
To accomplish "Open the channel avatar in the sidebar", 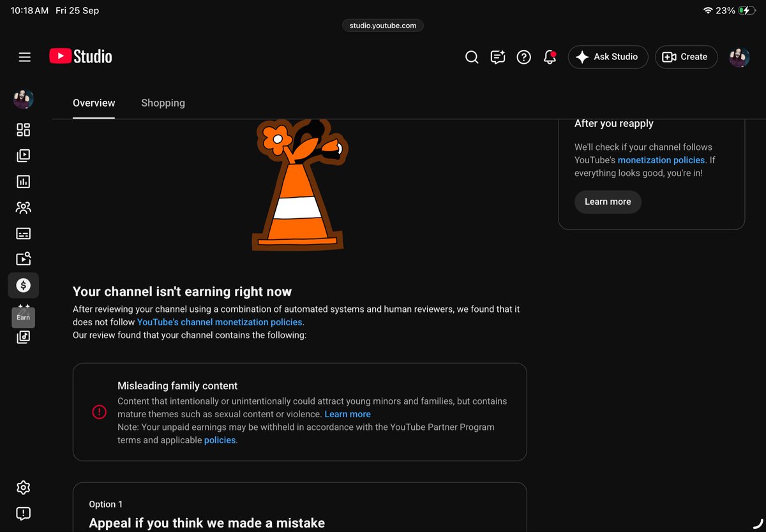I will point(24,99).
